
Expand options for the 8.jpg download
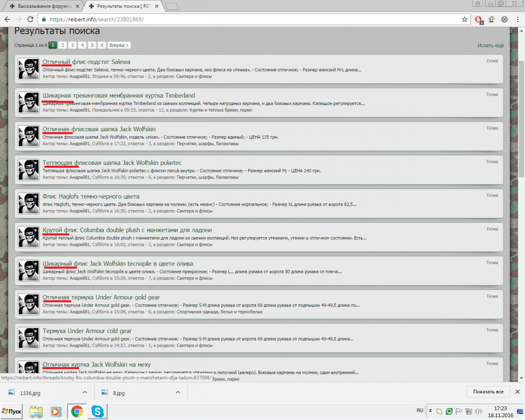click(178, 392)
